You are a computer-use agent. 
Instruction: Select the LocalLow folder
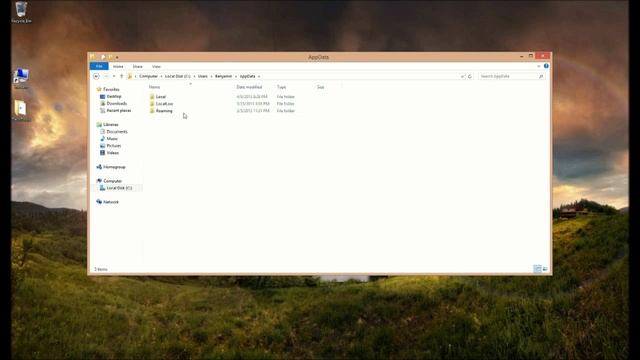(164, 104)
